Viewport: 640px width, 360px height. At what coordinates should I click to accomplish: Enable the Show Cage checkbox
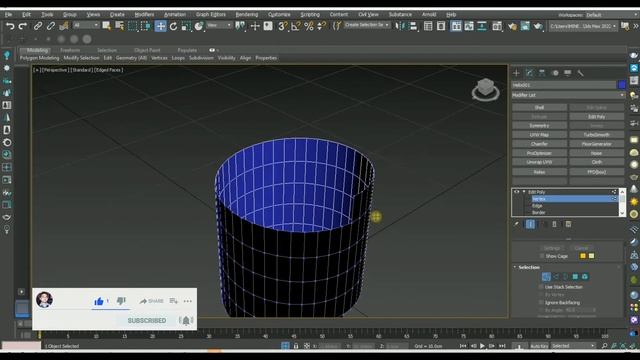(542, 256)
